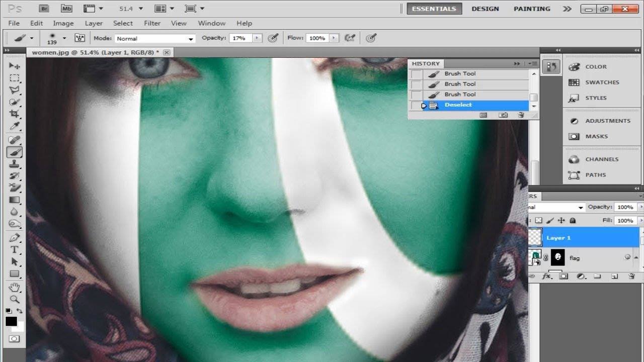The width and height of the screenshot is (644, 362).
Task: Select the Zoom tool
Action: tap(15, 300)
